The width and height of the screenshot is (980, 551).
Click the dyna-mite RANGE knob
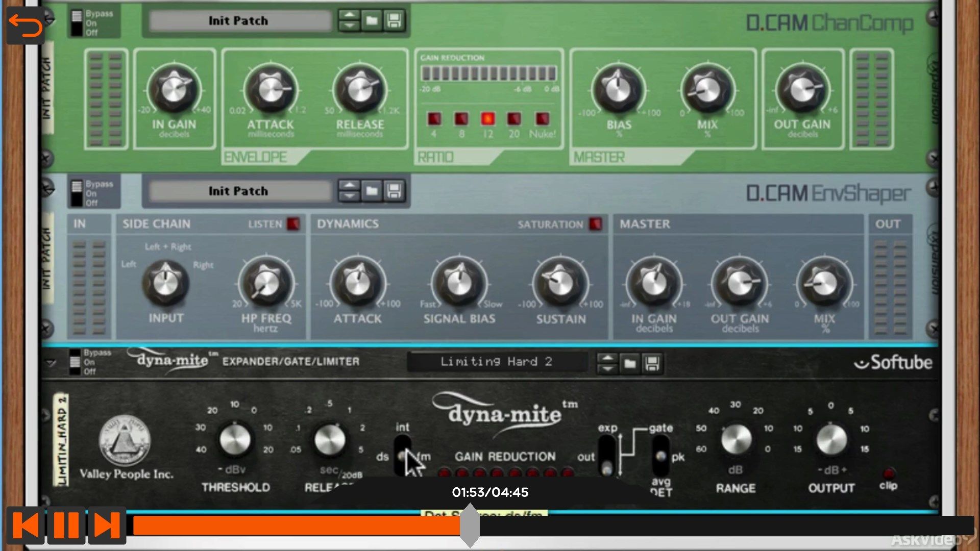point(736,439)
